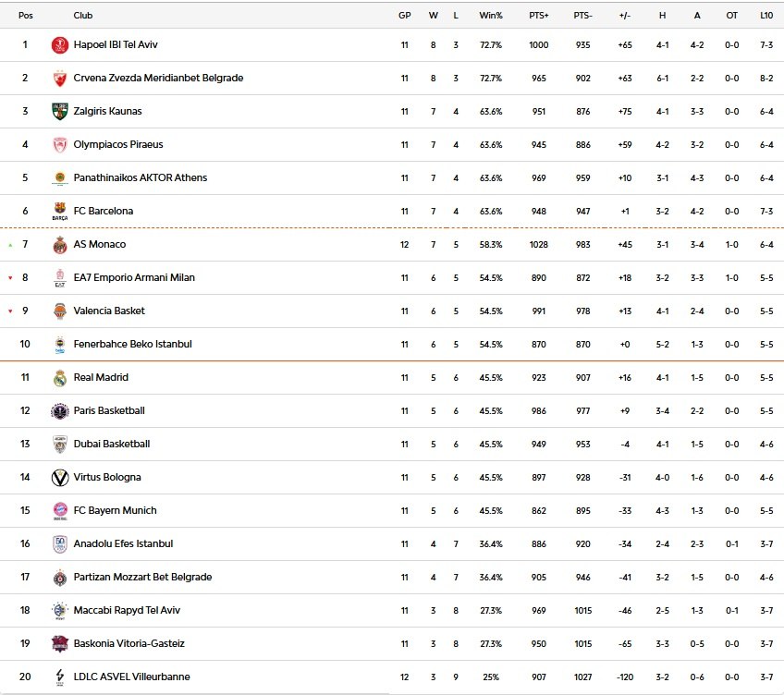Sort by the L10 column header

click(766, 16)
